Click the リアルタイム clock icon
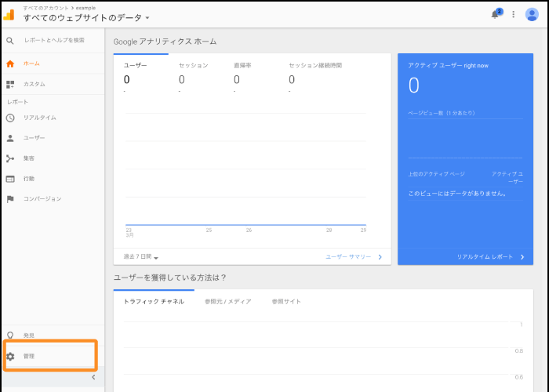Image resolution: width=549 pixels, height=392 pixels. 10,118
